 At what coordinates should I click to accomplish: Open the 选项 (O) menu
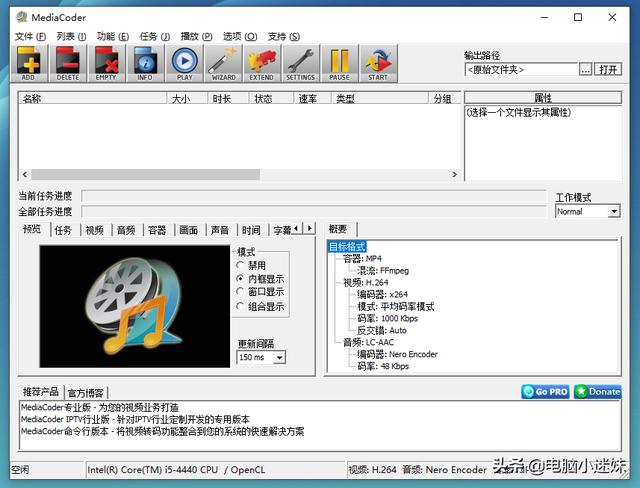[240, 37]
